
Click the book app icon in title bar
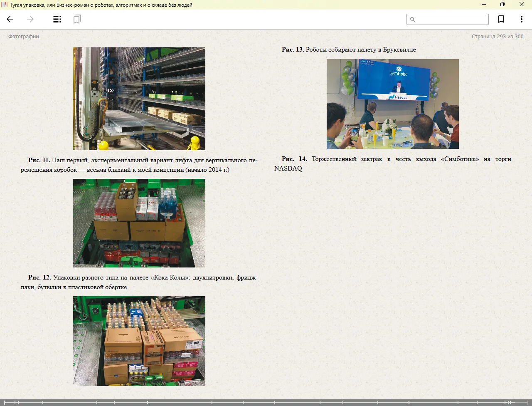5,5
